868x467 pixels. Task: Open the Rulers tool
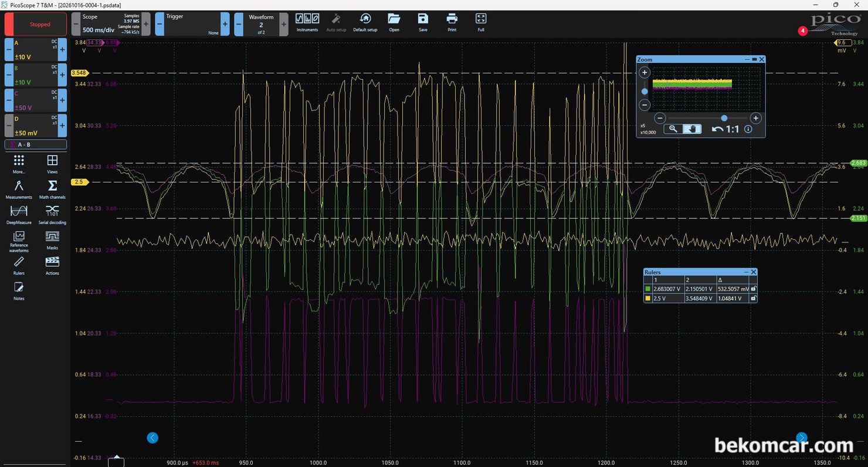[x=19, y=265]
